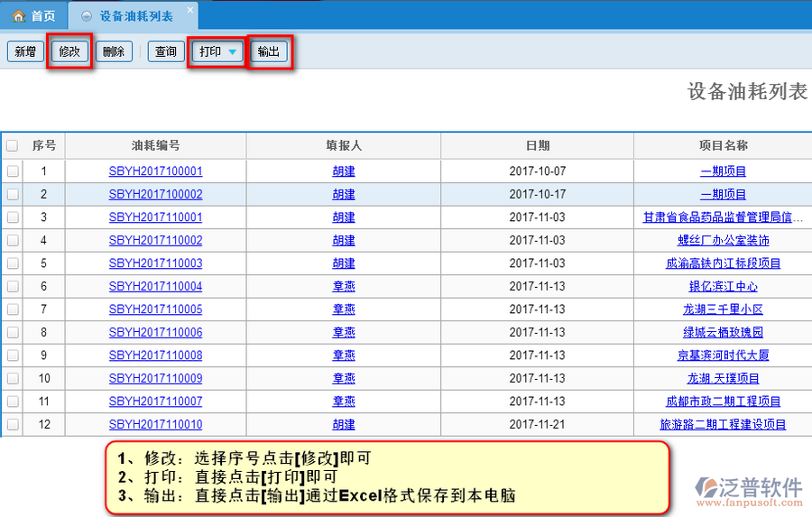This screenshot has height=517, width=812.
Task: Sort by the 日期 column header
Action: pos(538,145)
